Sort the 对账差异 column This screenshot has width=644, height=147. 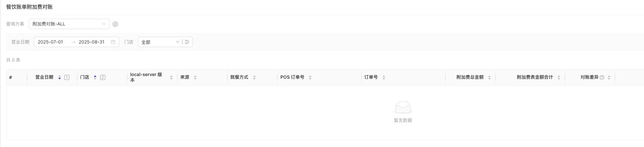609,77
